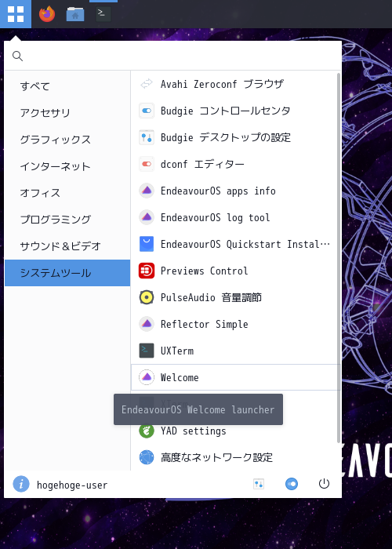Select the アクセサリ category
392x549 pixels.
(67, 113)
